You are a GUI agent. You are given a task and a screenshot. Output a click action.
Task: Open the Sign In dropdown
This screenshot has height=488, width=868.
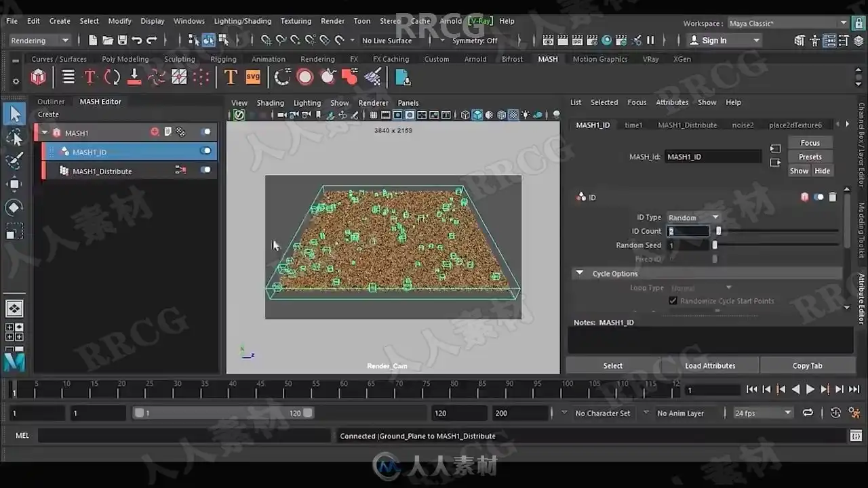tap(725, 41)
